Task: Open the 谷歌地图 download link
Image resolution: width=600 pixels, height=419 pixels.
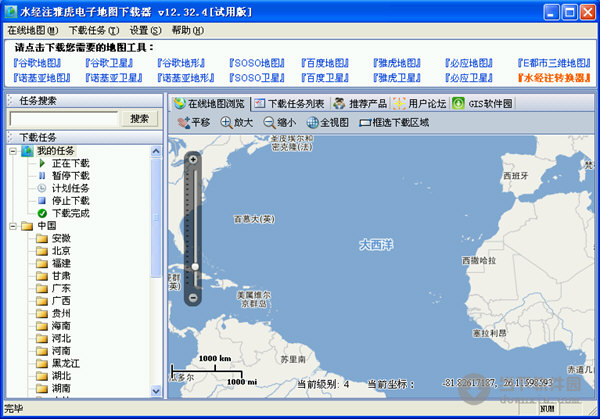Action: [37, 63]
